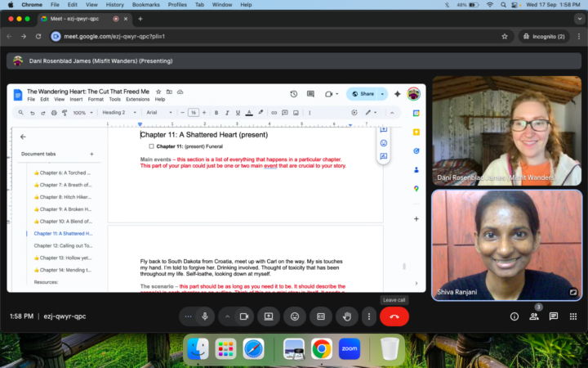
Task: Expand side panel with bottom right chevron
Action: 416,283
